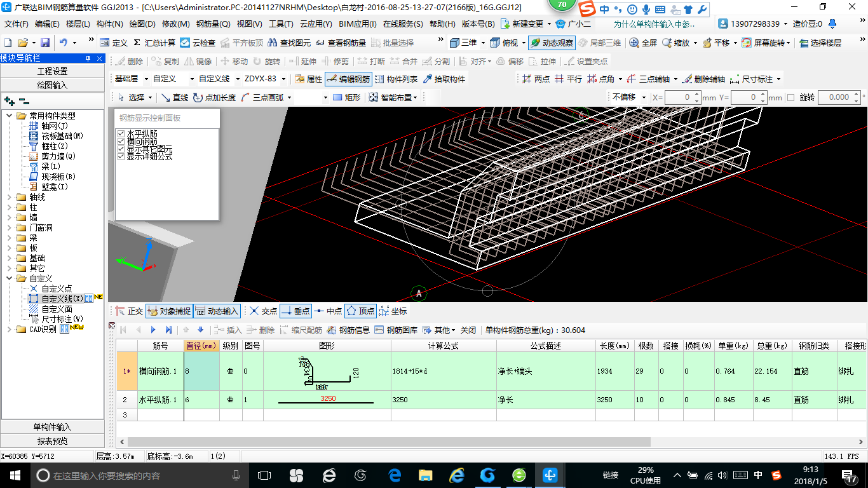868x488 pixels.
Task: Select 两点 two-point auxiliary axis tool
Action: [x=536, y=79]
